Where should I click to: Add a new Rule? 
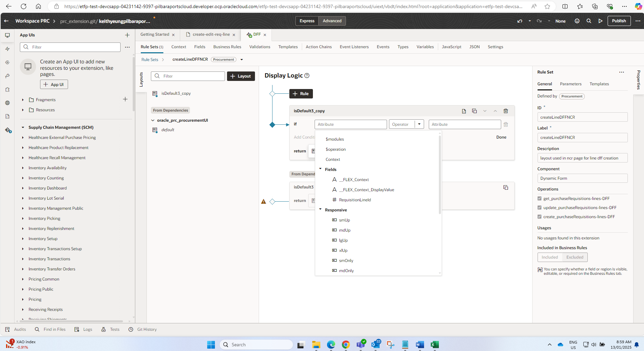301,94
